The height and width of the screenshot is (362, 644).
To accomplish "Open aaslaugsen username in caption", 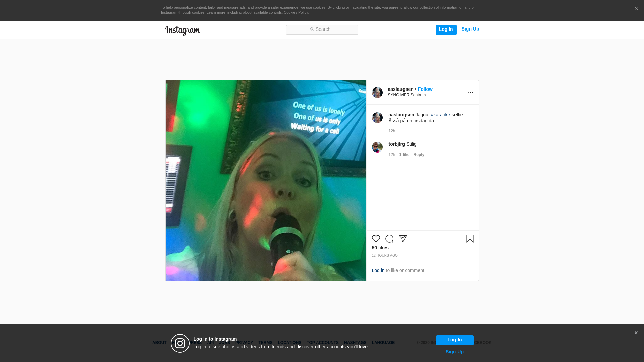I will coord(401,115).
